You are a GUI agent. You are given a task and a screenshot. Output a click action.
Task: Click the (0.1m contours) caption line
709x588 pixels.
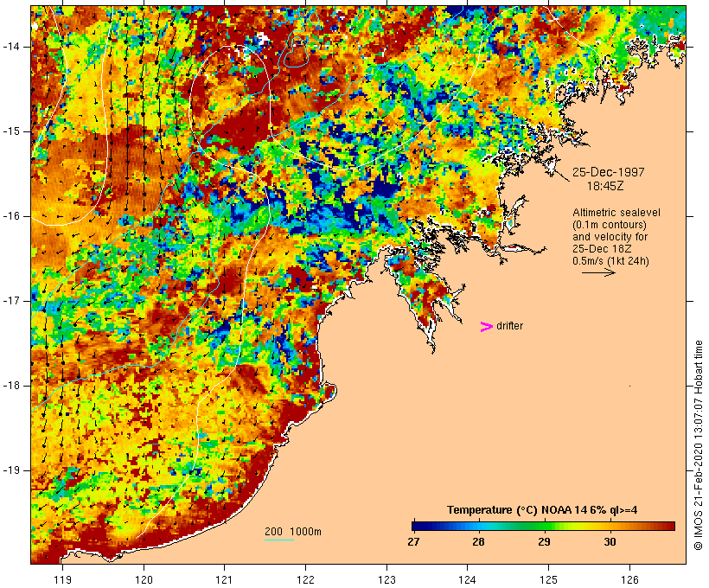pos(610,225)
